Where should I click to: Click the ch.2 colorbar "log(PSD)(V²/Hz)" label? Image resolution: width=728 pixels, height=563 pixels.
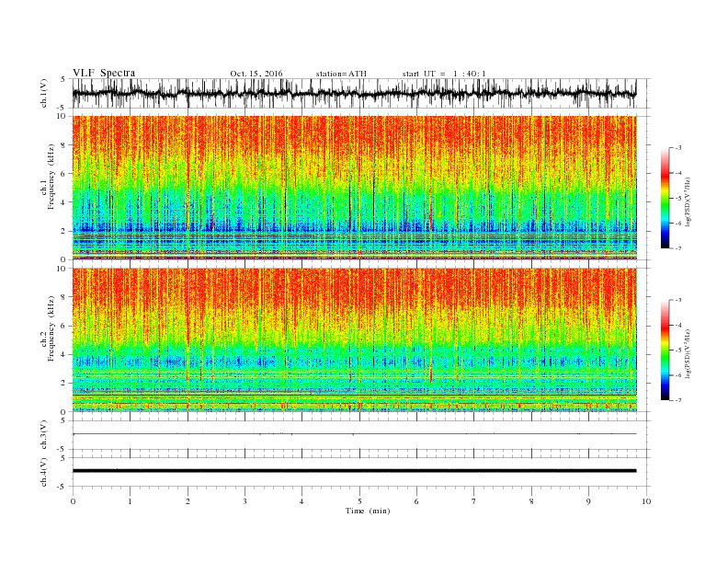[689, 352]
